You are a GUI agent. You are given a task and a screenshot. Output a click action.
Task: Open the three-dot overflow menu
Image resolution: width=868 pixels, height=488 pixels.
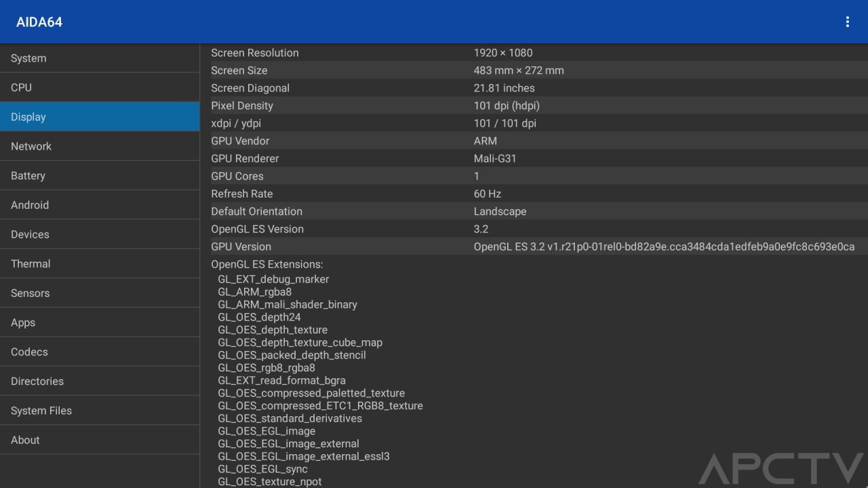pos(847,22)
